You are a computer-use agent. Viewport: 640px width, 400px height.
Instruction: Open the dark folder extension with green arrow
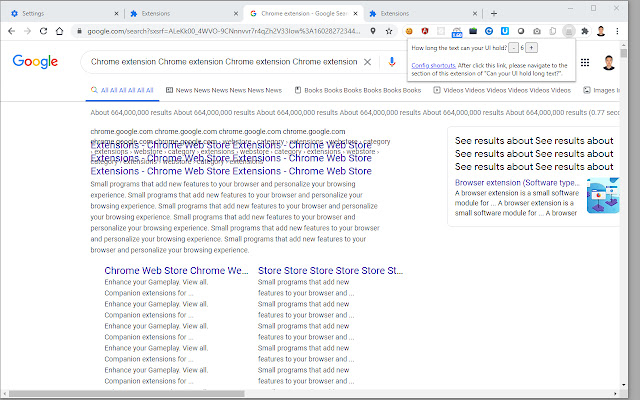(x=473, y=31)
